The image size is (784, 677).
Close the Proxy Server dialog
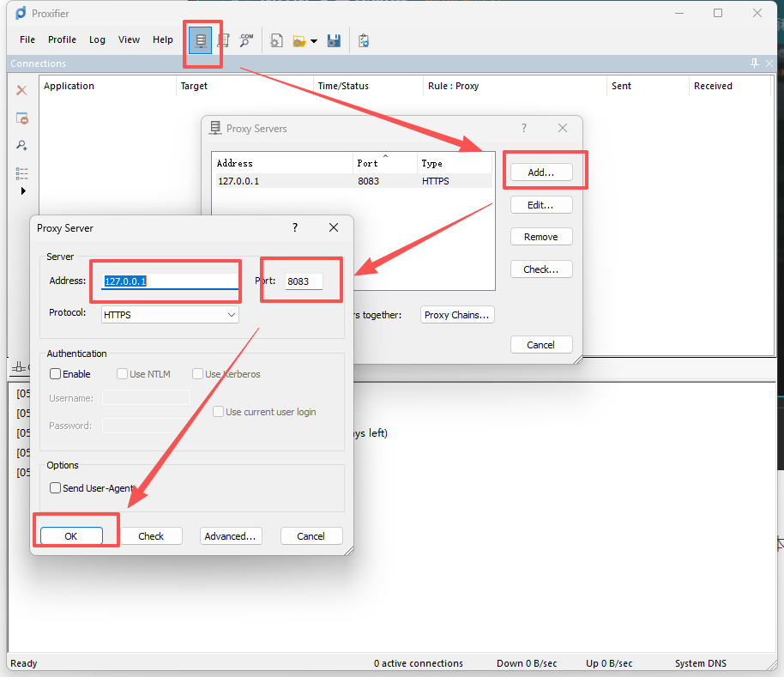point(334,227)
